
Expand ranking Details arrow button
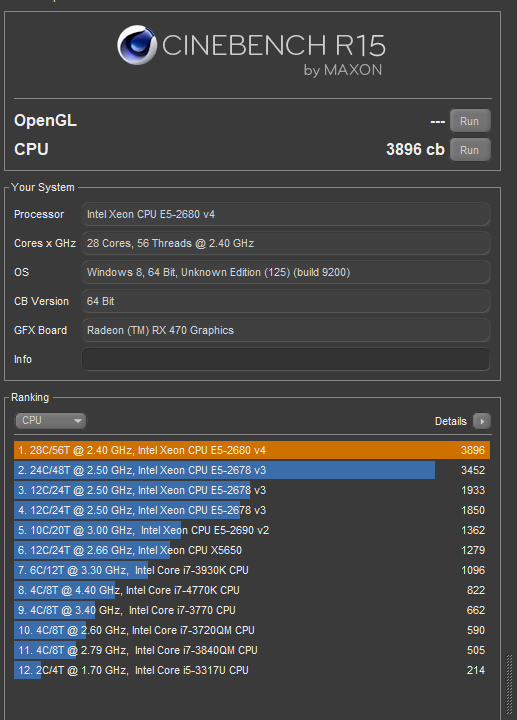tap(482, 421)
